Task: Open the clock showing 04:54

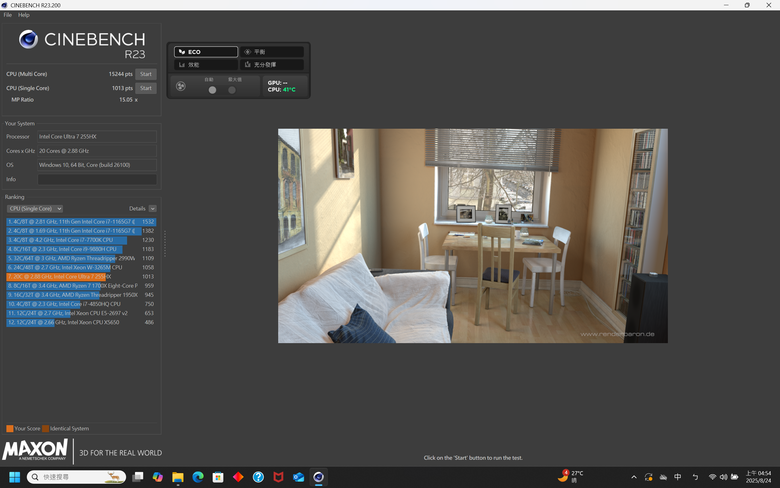Action: [758, 477]
